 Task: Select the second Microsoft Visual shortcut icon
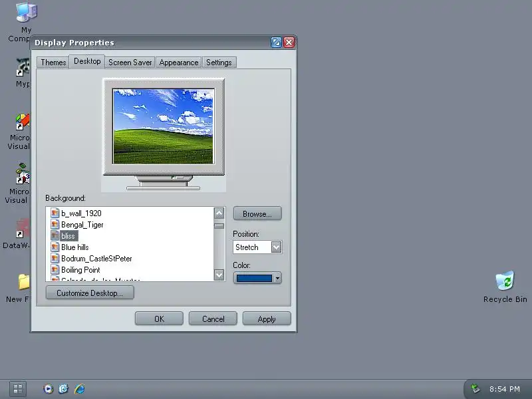tap(23, 174)
